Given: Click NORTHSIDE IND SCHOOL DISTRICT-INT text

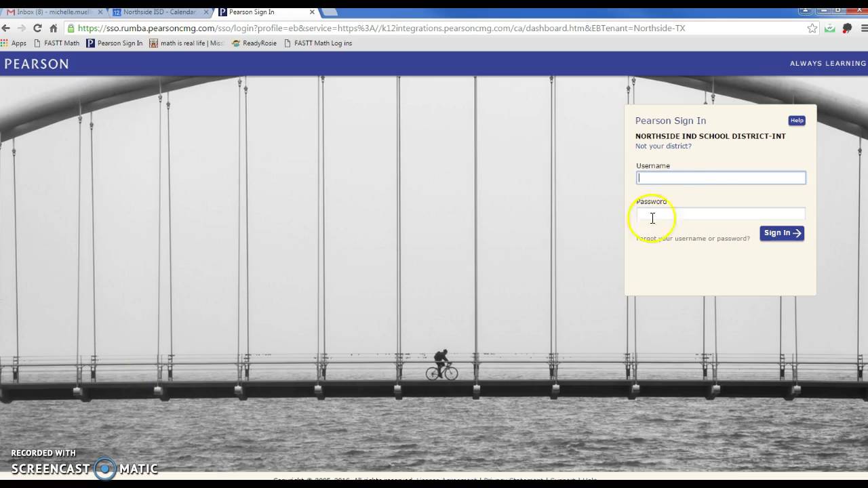Looking at the screenshot, I should [711, 136].
